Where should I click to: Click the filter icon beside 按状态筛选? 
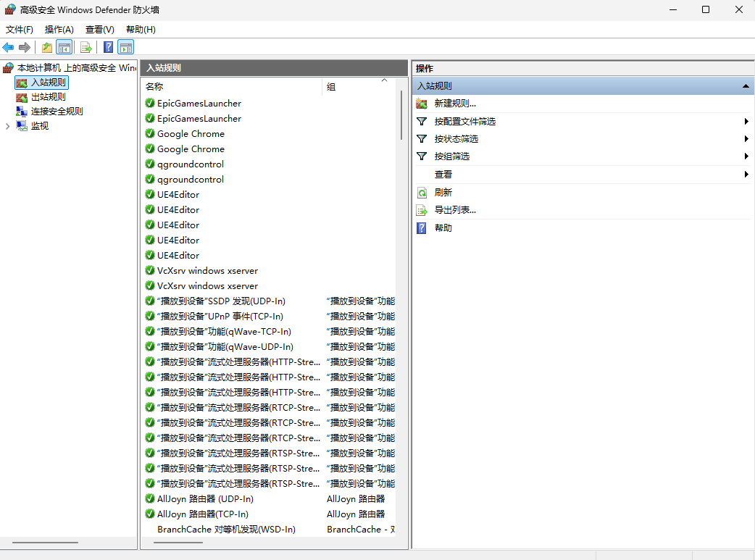[x=422, y=138]
